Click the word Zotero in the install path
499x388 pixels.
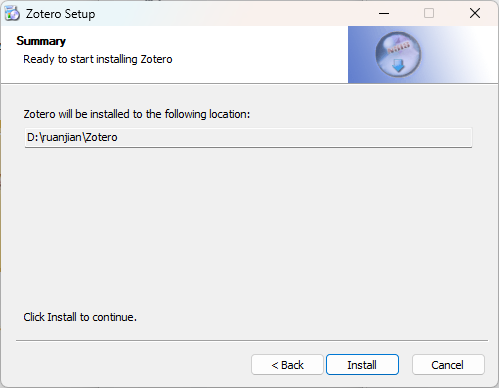[x=102, y=137]
